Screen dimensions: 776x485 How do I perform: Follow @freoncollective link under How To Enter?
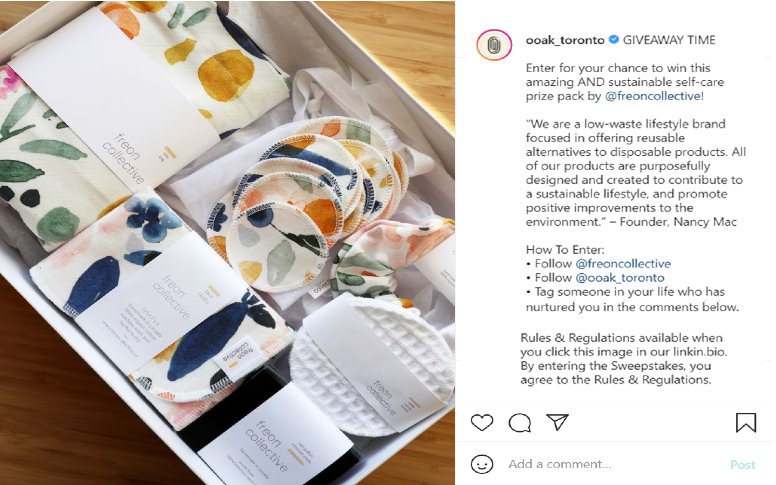point(623,264)
